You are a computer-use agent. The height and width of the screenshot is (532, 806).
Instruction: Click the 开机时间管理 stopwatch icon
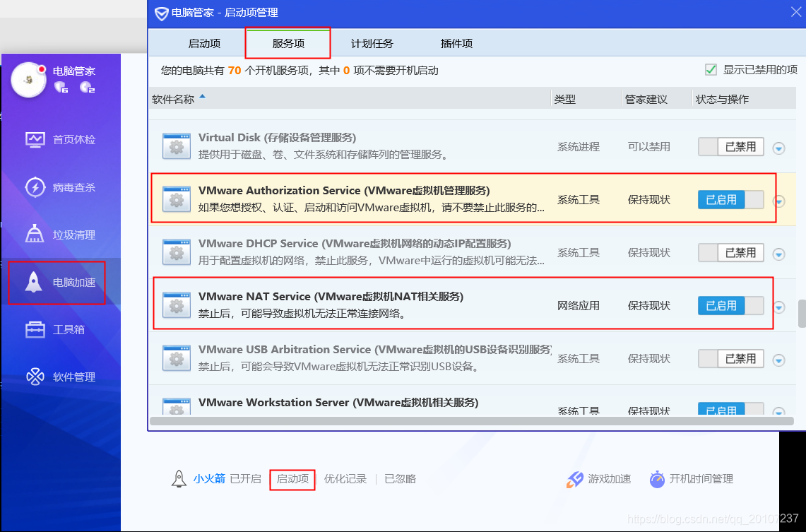(x=657, y=479)
